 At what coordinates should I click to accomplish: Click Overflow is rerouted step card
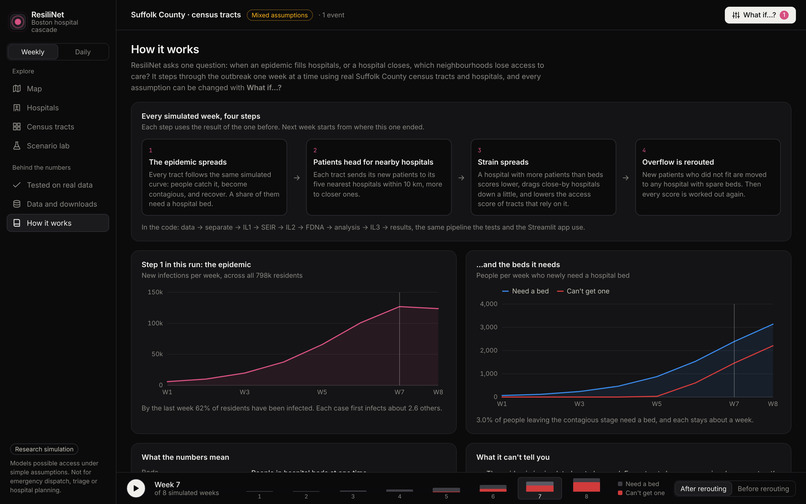pyautogui.click(x=708, y=177)
